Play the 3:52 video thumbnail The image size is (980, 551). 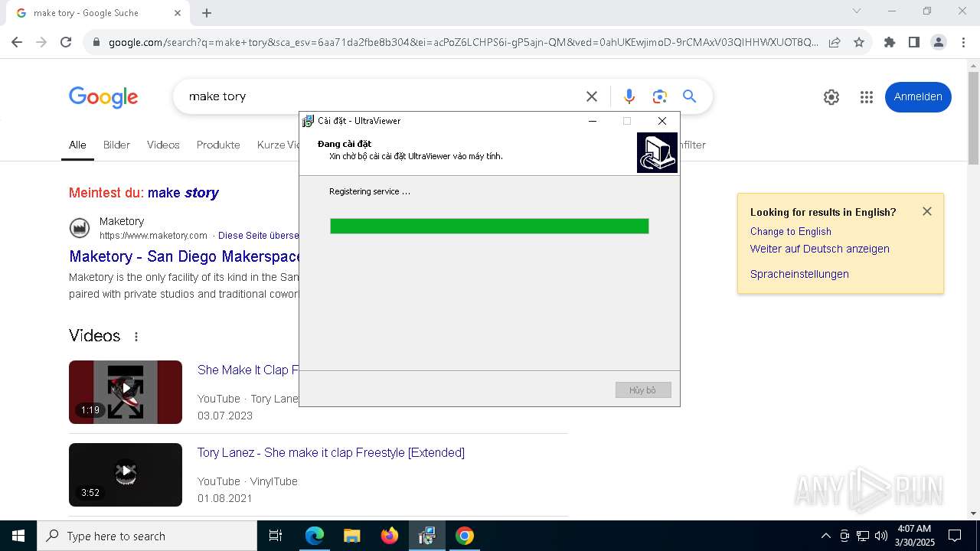(x=126, y=474)
